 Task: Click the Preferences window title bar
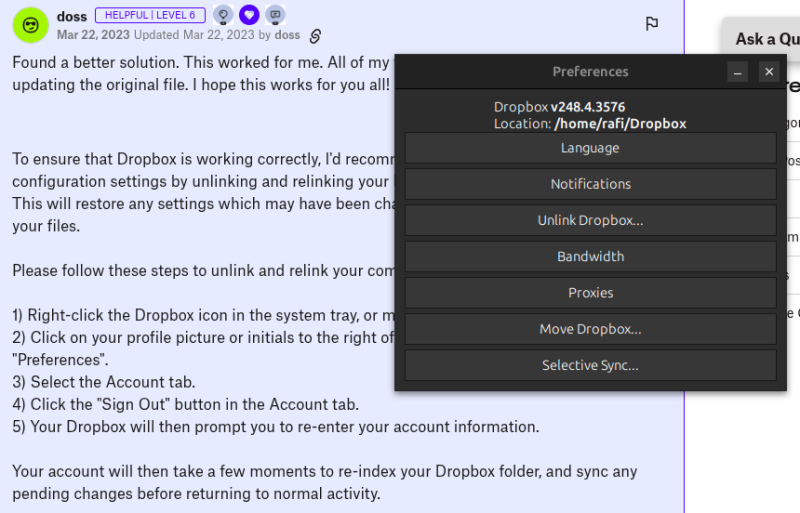pyautogui.click(x=590, y=71)
